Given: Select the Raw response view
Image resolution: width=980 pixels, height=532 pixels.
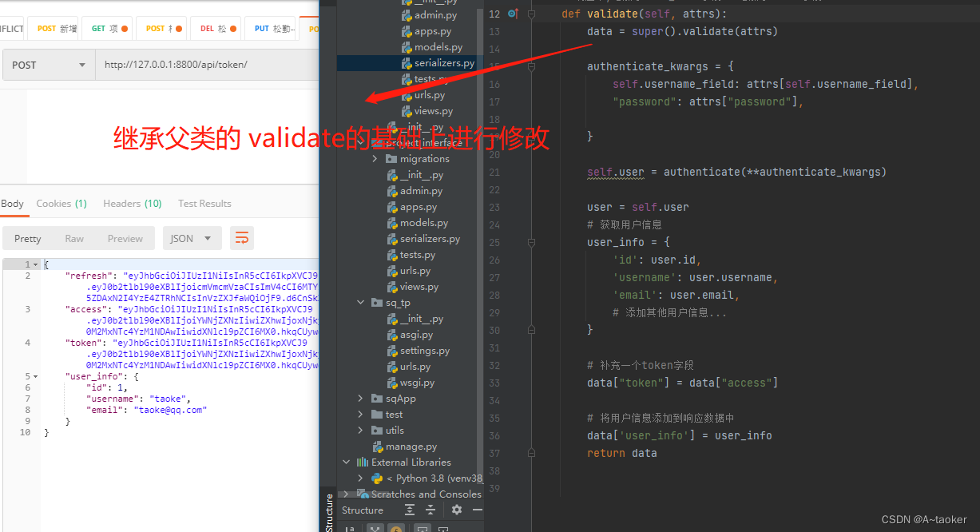Looking at the screenshot, I should 74,238.
